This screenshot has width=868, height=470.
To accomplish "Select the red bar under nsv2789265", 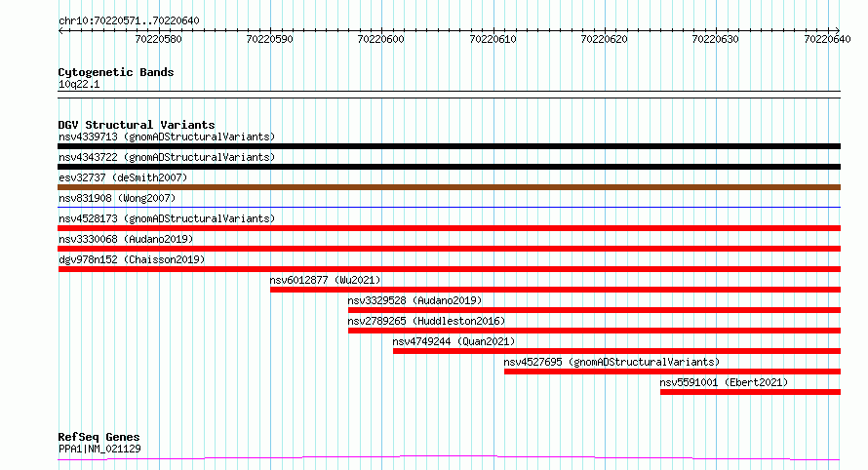I will (595, 331).
